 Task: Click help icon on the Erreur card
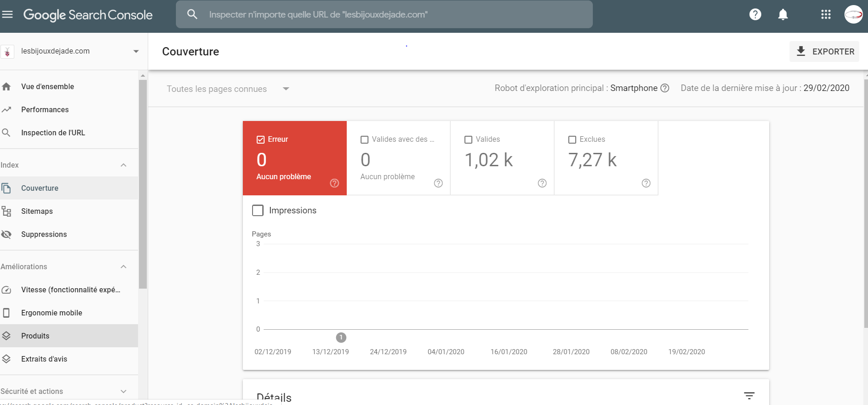tap(334, 183)
